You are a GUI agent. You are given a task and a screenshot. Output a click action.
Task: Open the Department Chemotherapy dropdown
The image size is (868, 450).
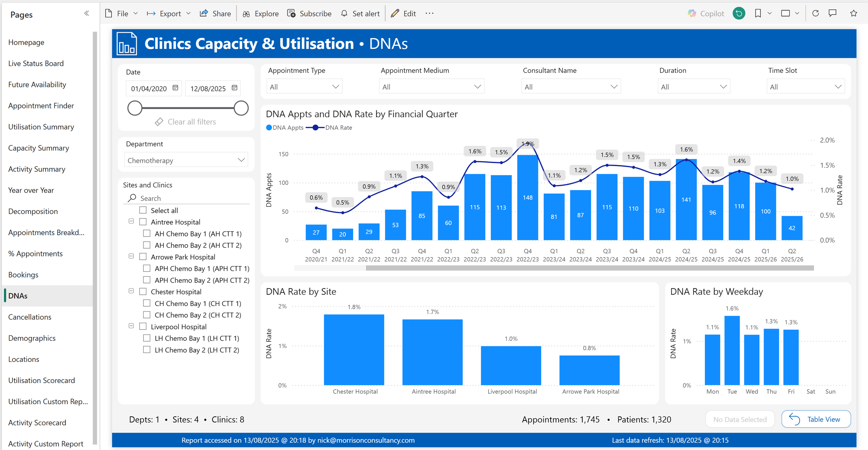(186, 160)
